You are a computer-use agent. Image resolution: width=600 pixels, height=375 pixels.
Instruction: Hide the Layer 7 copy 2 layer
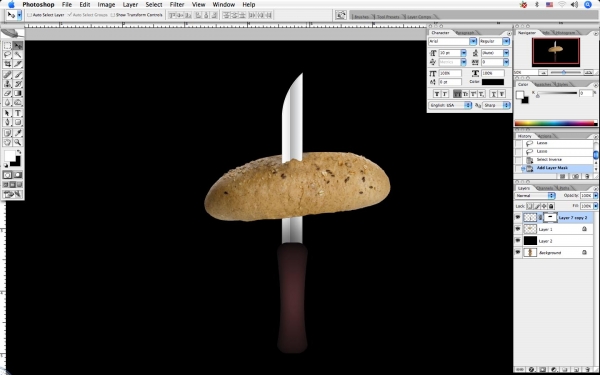[518, 217]
